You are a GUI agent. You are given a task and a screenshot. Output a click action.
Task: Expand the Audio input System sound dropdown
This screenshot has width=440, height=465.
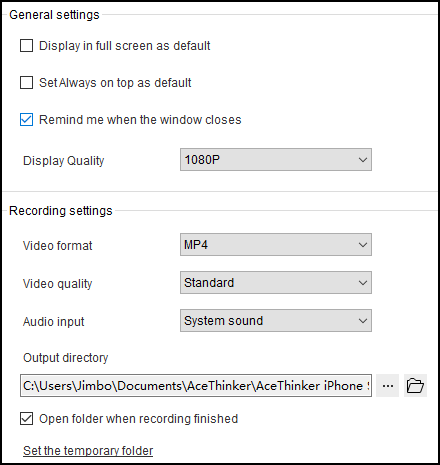tap(276, 321)
